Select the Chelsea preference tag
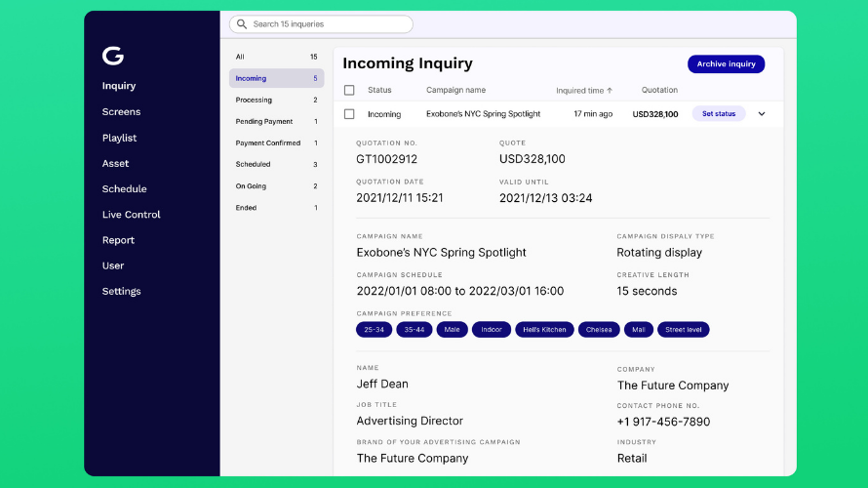This screenshot has width=868, height=488. tap(599, 330)
